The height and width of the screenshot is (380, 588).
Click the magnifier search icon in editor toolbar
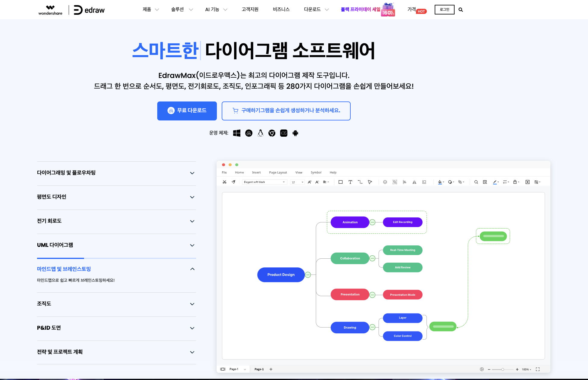point(476,182)
